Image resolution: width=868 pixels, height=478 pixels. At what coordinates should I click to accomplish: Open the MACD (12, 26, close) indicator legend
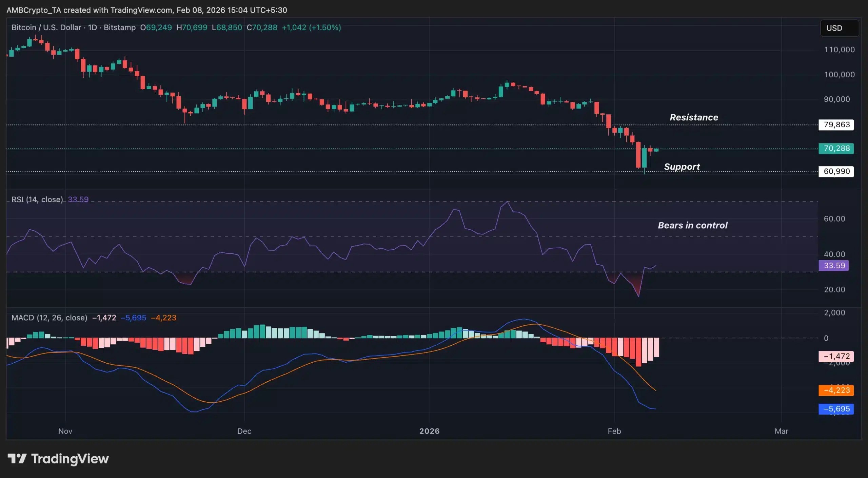(x=50, y=318)
